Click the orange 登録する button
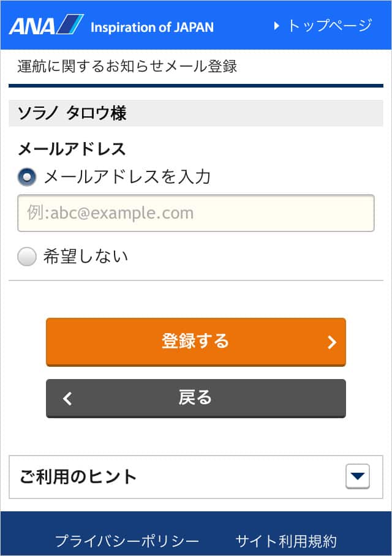Screen dimensions: 392x556 click(196, 342)
